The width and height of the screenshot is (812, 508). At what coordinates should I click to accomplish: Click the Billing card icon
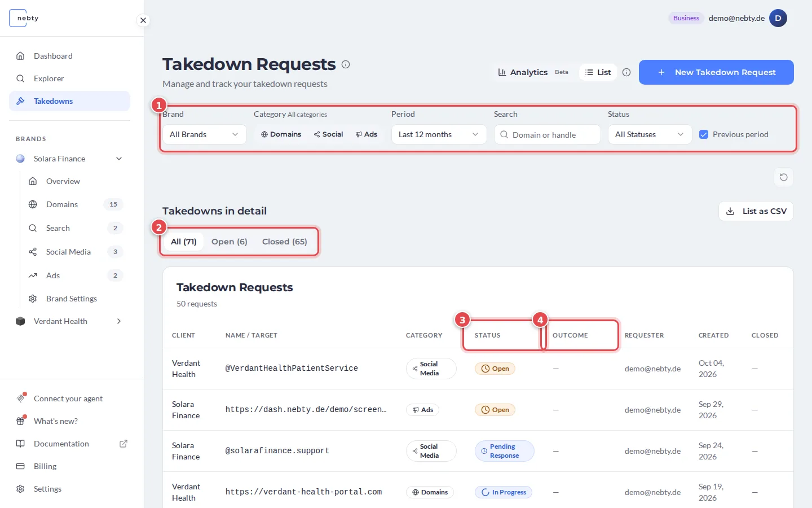click(20, 466)
